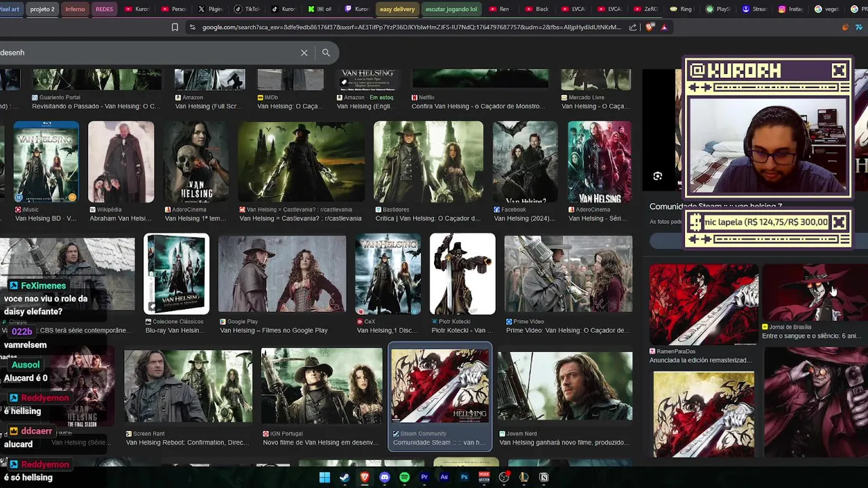Screen dimensions: 868x488
Task: Click the Brave Rewards triangle icon
Action: [664, 27]
